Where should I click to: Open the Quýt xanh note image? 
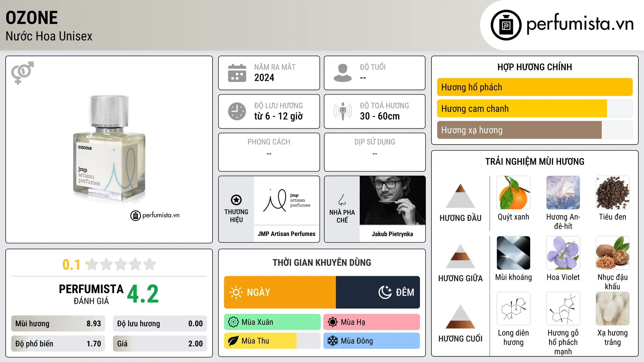(x=514, y=193)
